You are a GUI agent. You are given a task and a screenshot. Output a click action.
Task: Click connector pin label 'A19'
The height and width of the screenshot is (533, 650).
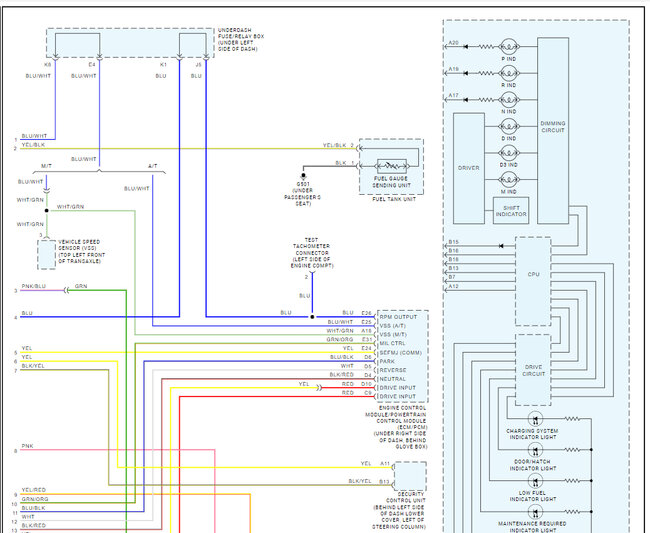point(454,69)
